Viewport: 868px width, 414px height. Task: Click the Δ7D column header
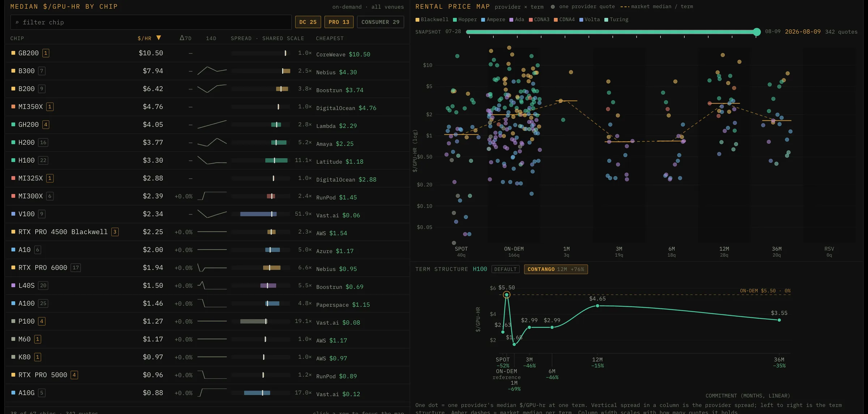tap(186, 38)
